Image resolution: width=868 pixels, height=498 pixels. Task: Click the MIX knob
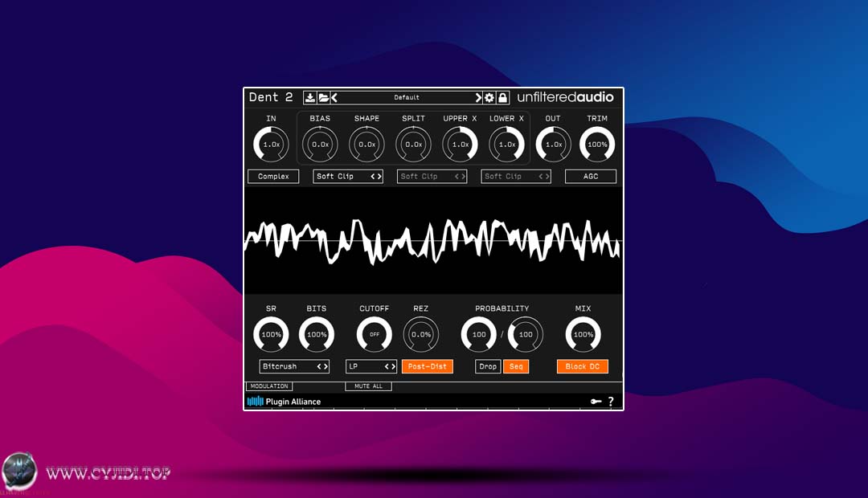coord(583,334)
